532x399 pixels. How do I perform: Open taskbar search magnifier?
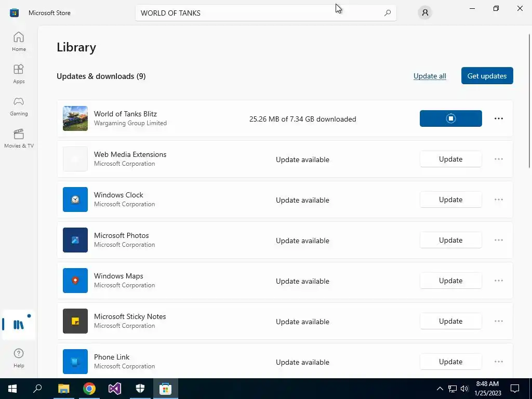coord(37,389)
